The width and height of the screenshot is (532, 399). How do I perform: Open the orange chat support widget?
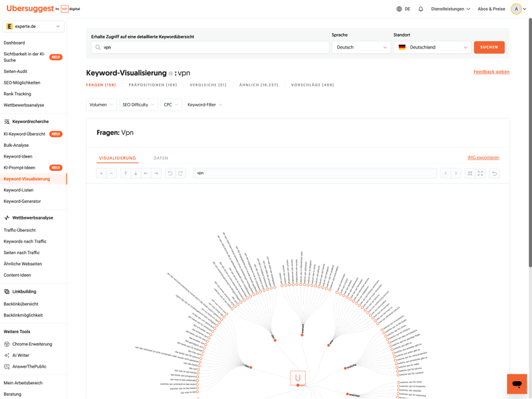(516, 384)
